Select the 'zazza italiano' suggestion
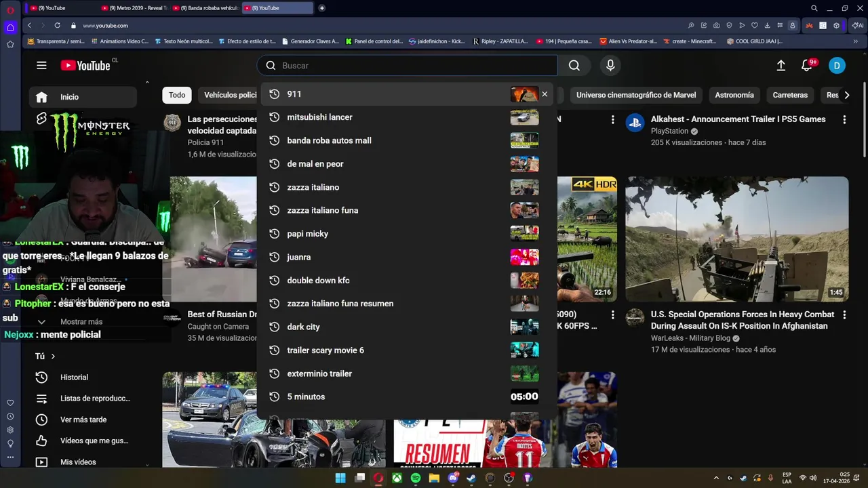Image resolution: width=868 pixels, height=488 pixels. (x=407, y=187)
